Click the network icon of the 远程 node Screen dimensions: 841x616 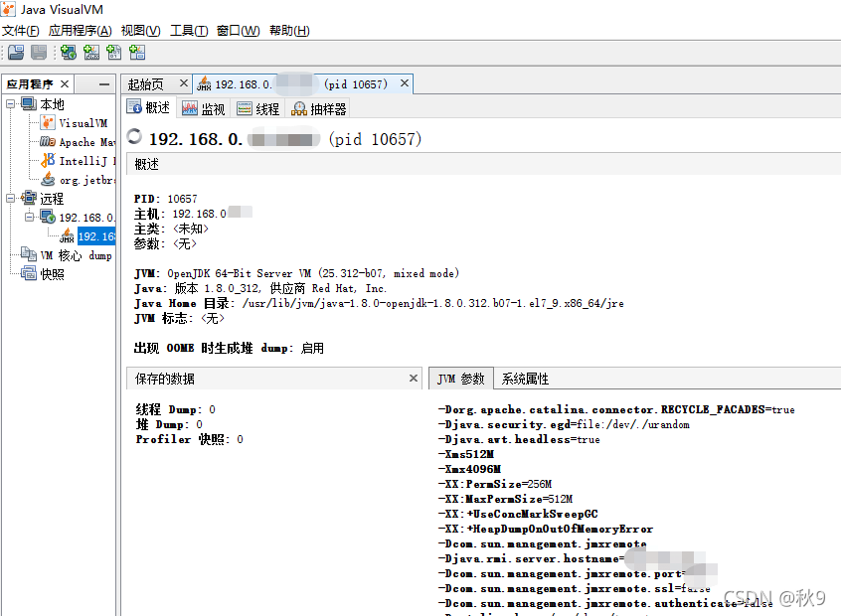(29, 198)
